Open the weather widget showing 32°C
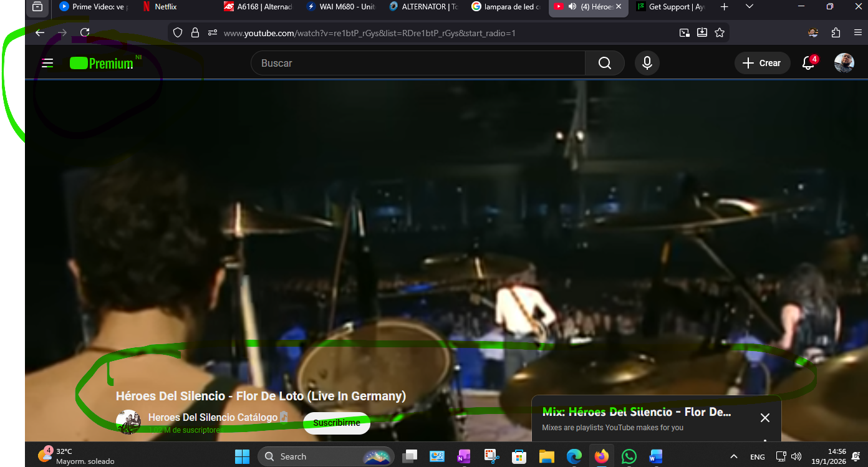 [x=75, y=456]
